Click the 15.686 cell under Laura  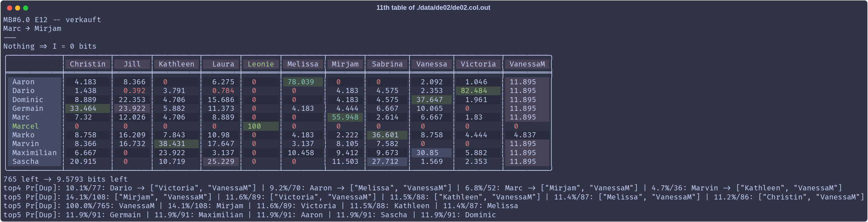point(221,100)
